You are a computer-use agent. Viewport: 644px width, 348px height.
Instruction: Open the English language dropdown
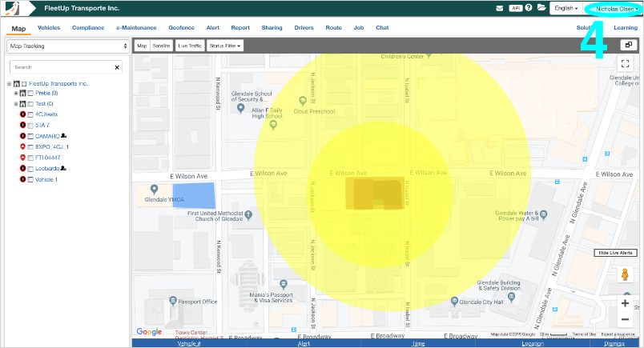[566, 8]
